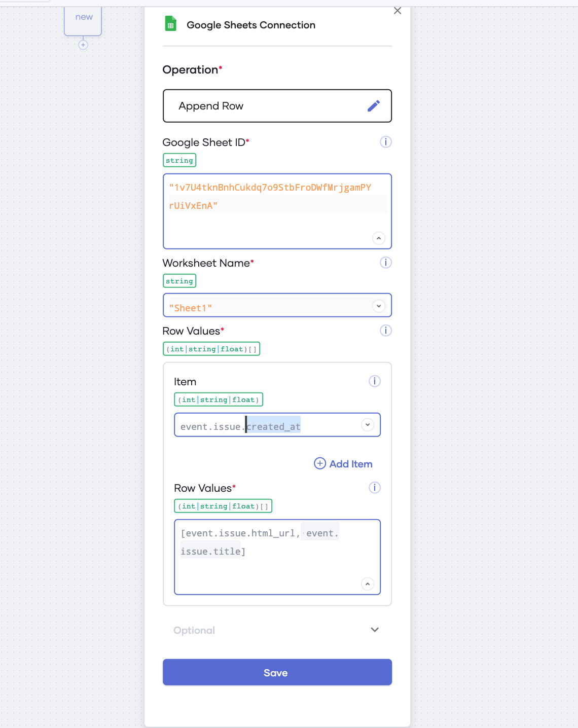This screenshot has height=728, width=578.
Task: Click the Google Sheets logo icon
Action: 171,24
